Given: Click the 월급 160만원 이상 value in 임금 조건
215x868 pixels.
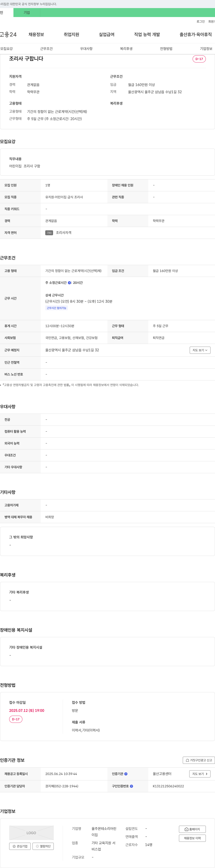Looking at the screenshot, I should (x=165, y=271).
